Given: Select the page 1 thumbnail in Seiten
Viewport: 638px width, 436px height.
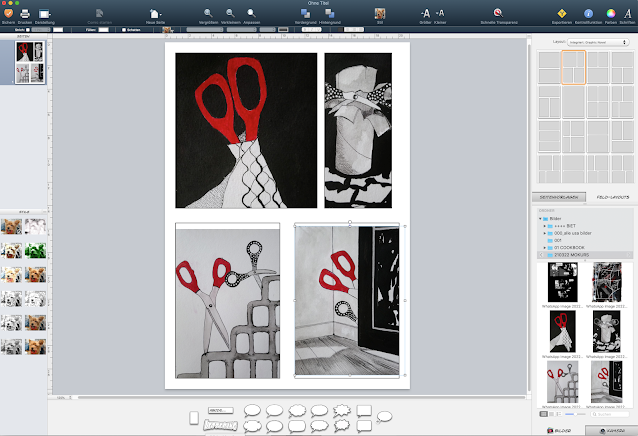Looking at the screenshot, I should [x=30, y=63].
